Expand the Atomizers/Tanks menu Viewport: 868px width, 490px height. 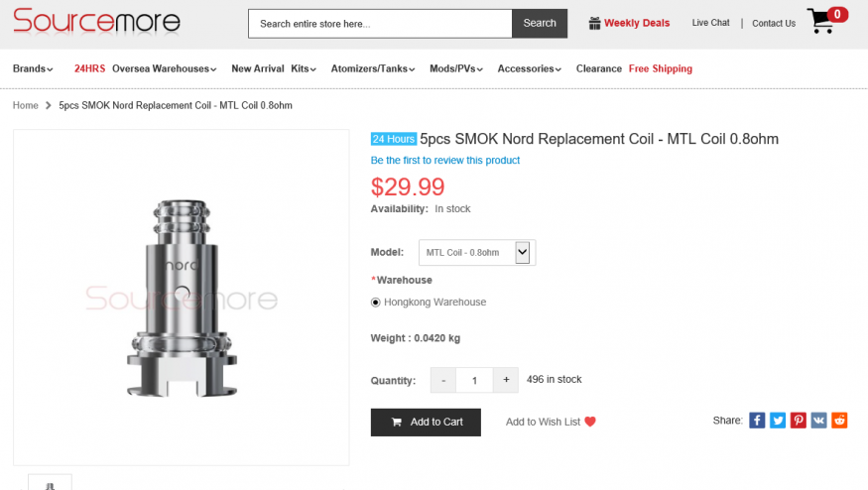coord(371,69)
